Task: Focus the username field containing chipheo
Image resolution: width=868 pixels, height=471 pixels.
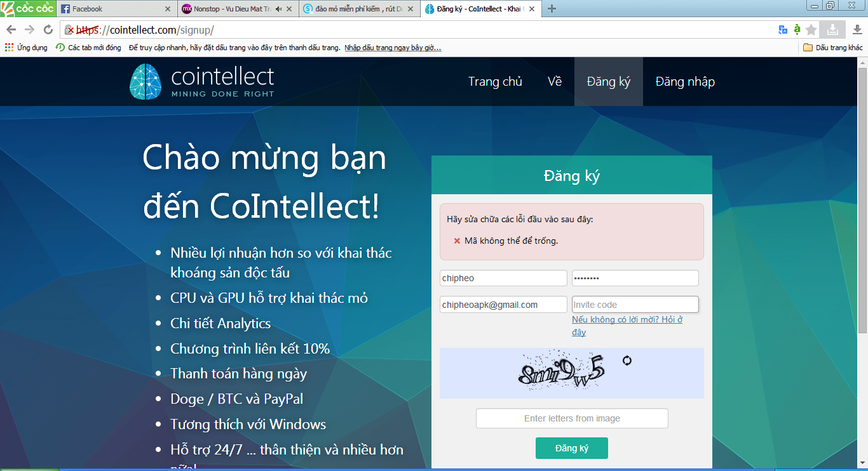Action: [x=503, y=278]
